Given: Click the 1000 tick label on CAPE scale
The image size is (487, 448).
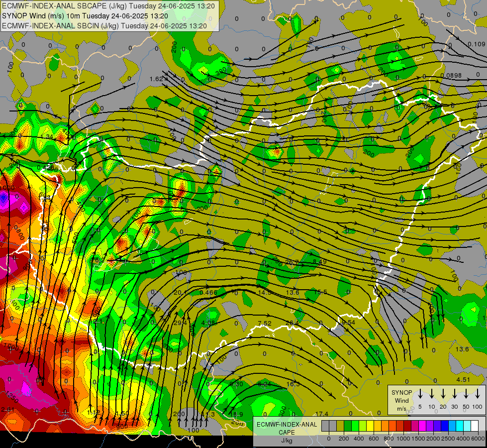Looking at the screenshot, I should point(403,439).
